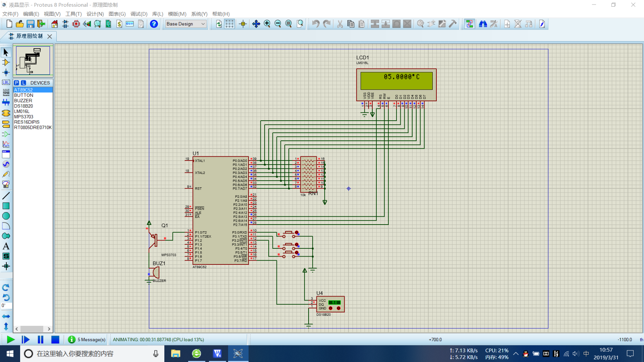Click the Zoom In magnifier icon
The width and height of the screenshot is (644, 362).
[x=267, y=24]
